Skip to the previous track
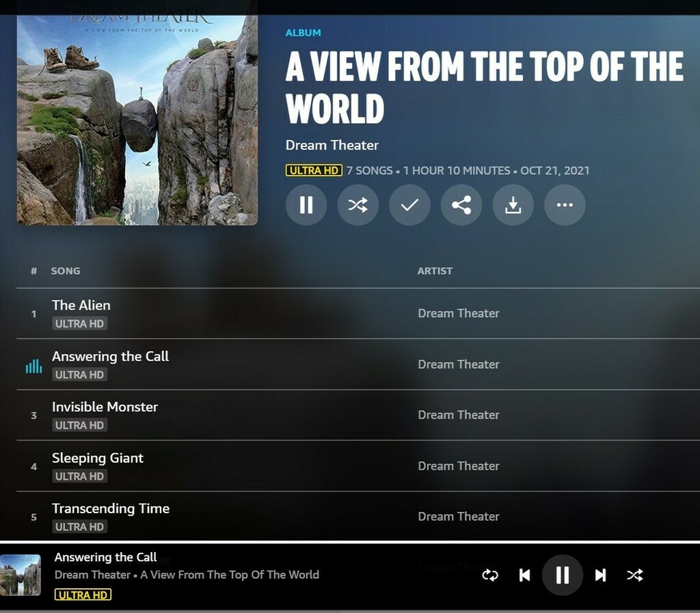This screenshot has height=613, width=700. (525, 575)
